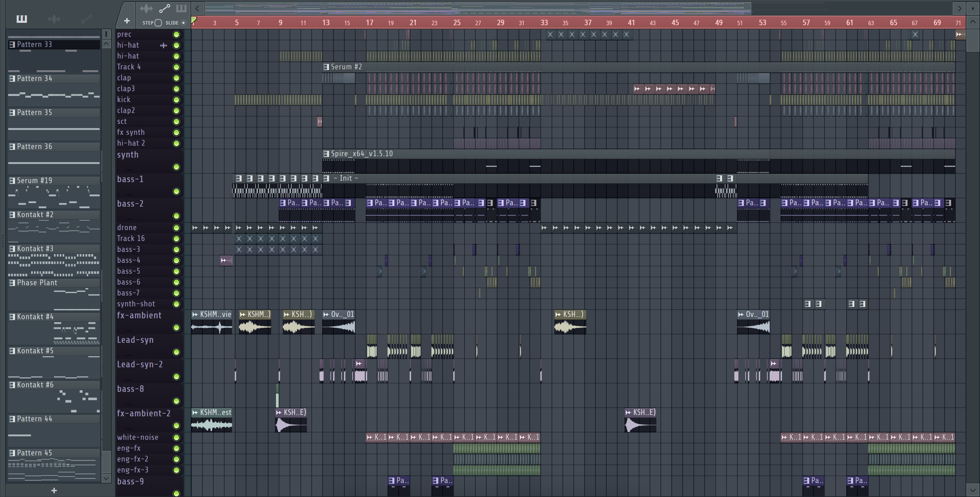Choose the automation focus icon above tracks
This screenshot has height=497, width=980.
coord(164,9)
